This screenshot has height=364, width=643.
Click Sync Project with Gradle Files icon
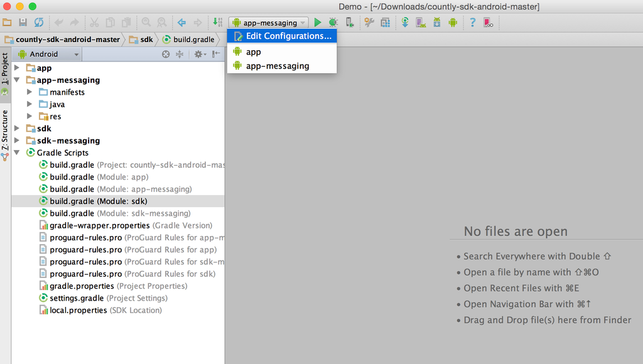tap(405, 23)
